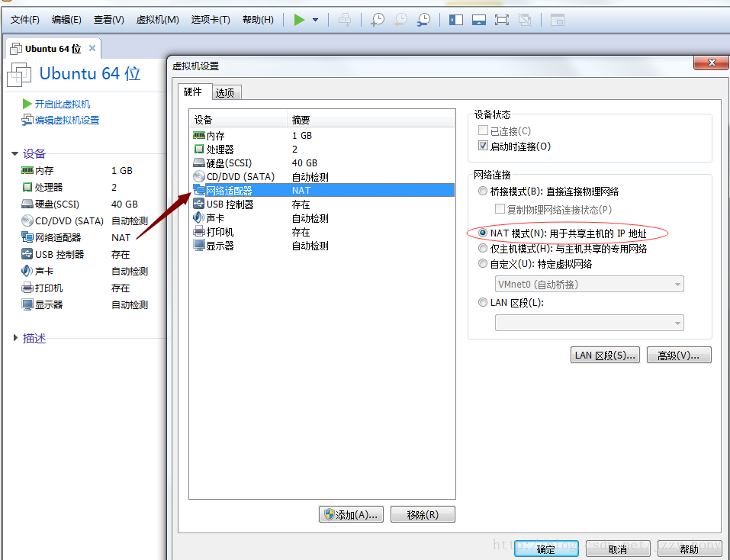Click LAN 区段(S)... button
This screenshot has width=730, height=560.
click(x=605, y=356)
